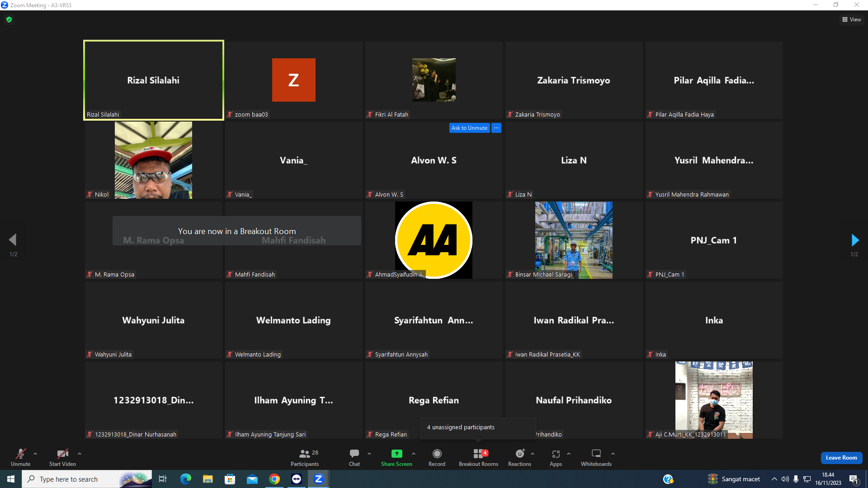Click the Unmute microphone icon
Image resolution: width=868 pixels, height=488 pixels.
click(21, 454)
